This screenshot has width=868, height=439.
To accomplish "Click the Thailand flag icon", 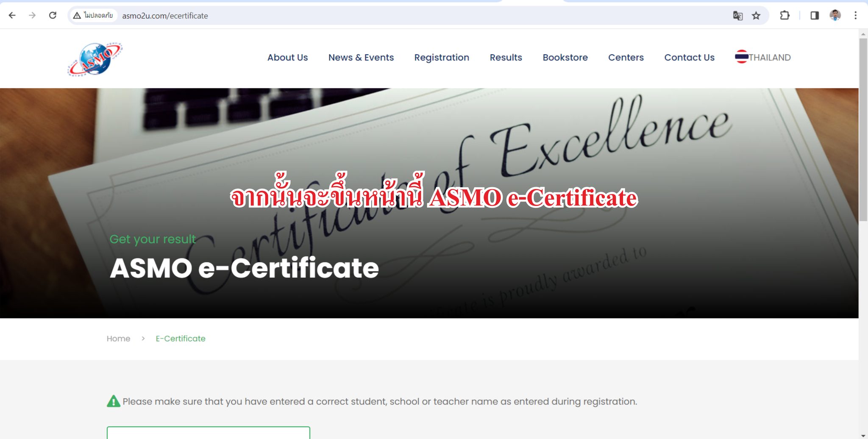I will 741,57.
